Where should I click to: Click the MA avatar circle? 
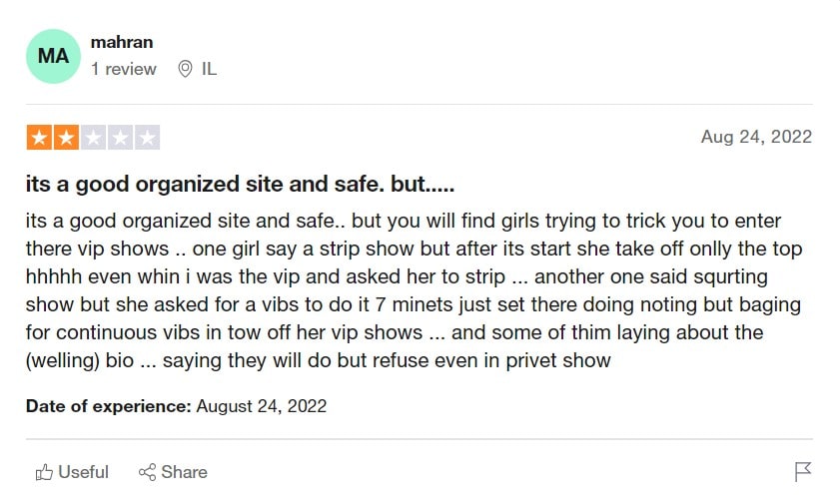(53, 56)
